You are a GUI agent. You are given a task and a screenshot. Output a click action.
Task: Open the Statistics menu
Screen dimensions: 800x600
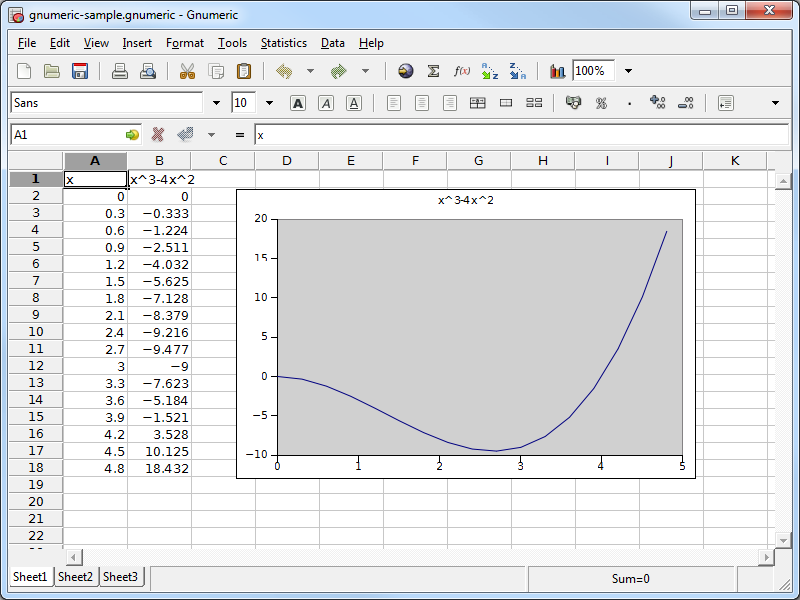(x=283, y=43)
